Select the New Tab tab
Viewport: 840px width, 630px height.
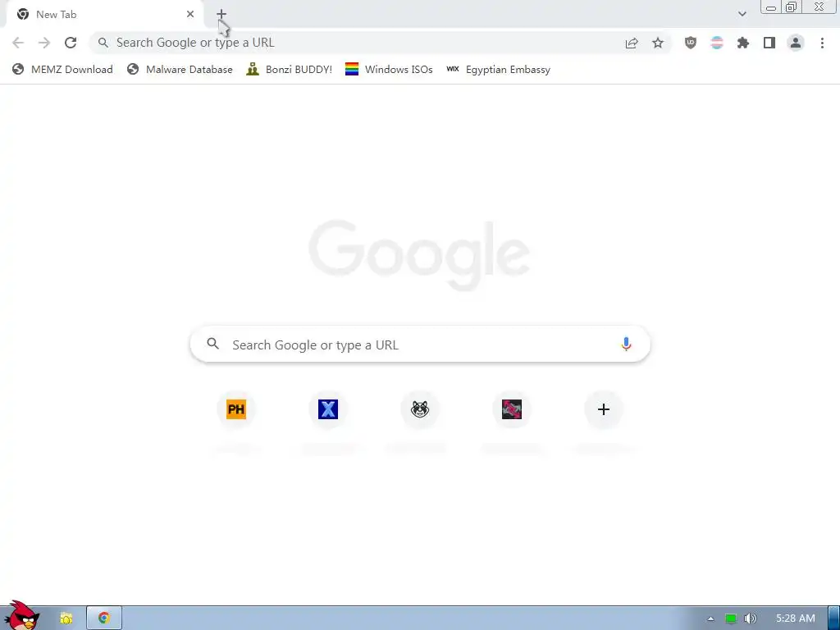coord(106,15)
